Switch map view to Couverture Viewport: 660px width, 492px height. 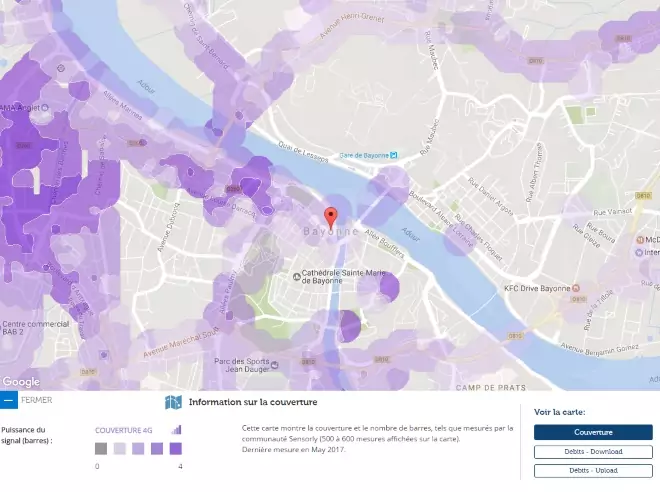pyautogui.click(x=593, y=432)
